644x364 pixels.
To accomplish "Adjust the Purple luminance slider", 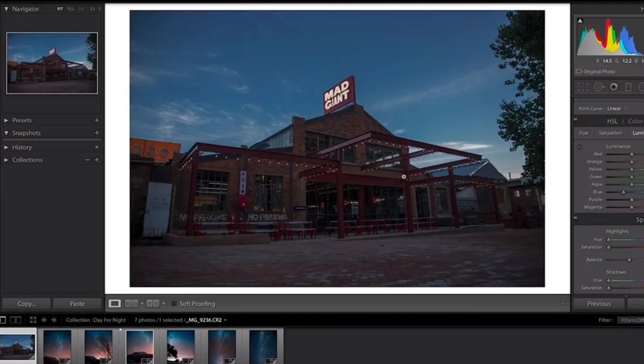I will click(x=632, y=200).
